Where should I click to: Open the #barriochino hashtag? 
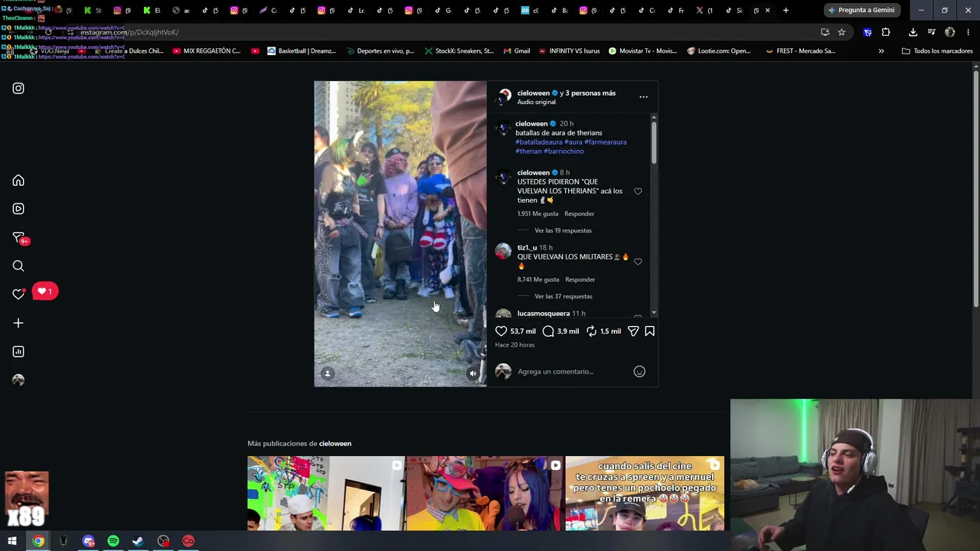563,152
